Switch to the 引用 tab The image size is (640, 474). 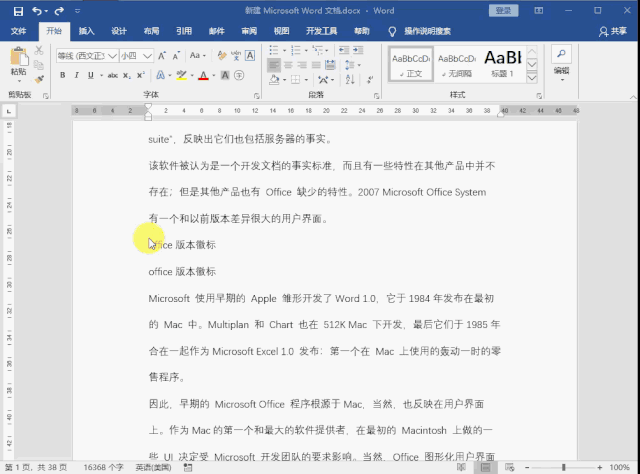click(184, 31)
